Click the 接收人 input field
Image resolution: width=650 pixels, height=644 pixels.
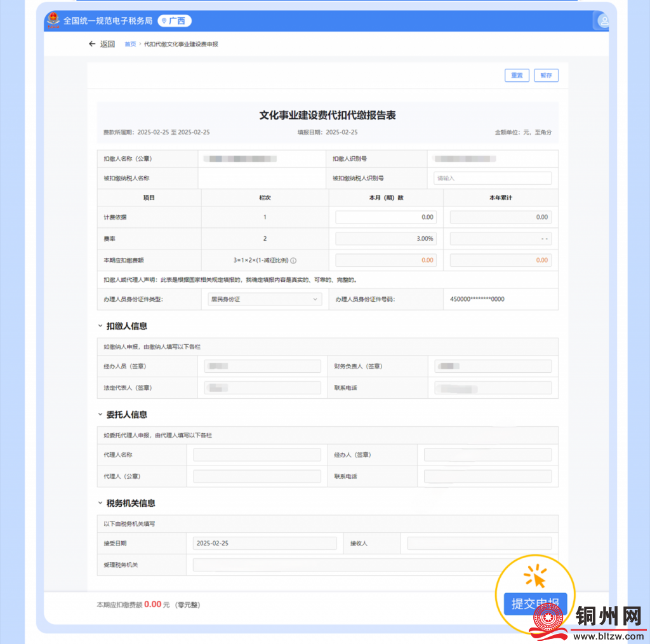[479, 543]
